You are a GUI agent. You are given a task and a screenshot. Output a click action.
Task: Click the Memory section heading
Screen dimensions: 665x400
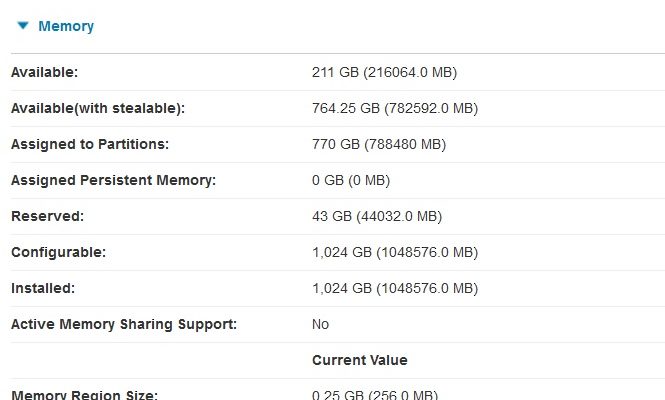[x=66, y=26]
